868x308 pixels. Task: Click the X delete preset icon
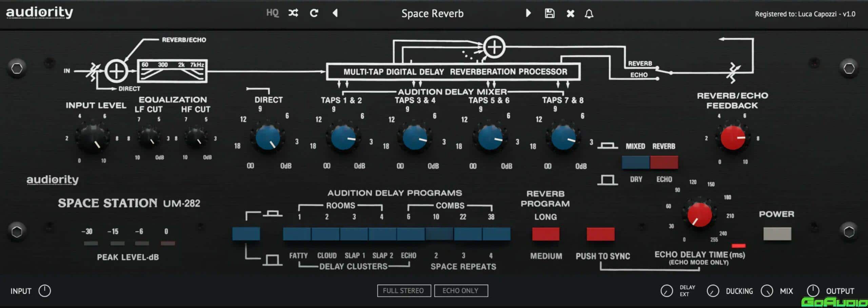pyautogui.click(x=570, y=14)
